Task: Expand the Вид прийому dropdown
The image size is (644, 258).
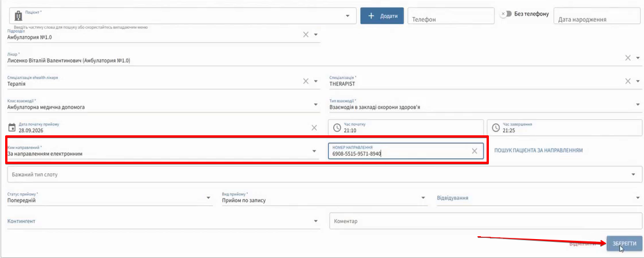Action: (325, 198)
